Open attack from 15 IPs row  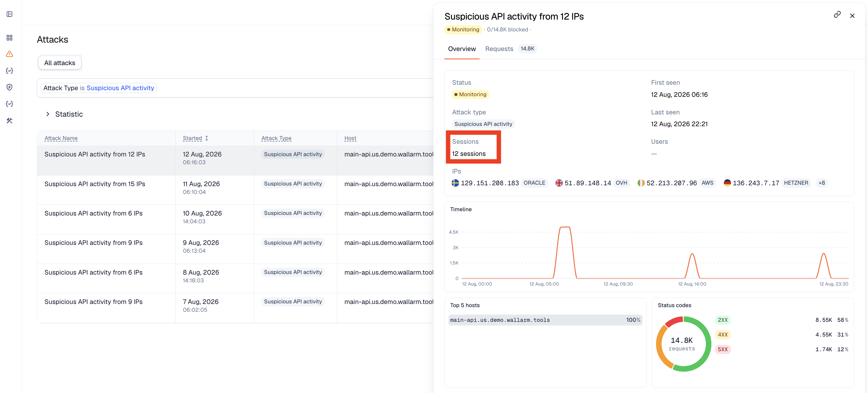[235, 190]
